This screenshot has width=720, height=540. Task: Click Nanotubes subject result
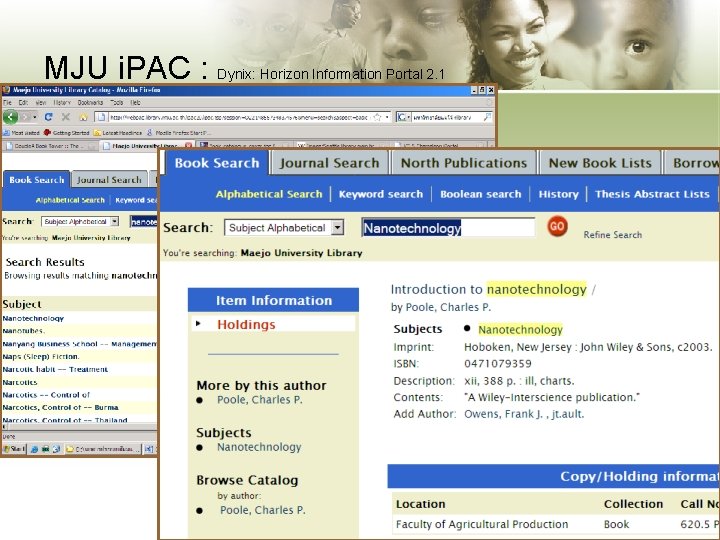tap(23, 331)
